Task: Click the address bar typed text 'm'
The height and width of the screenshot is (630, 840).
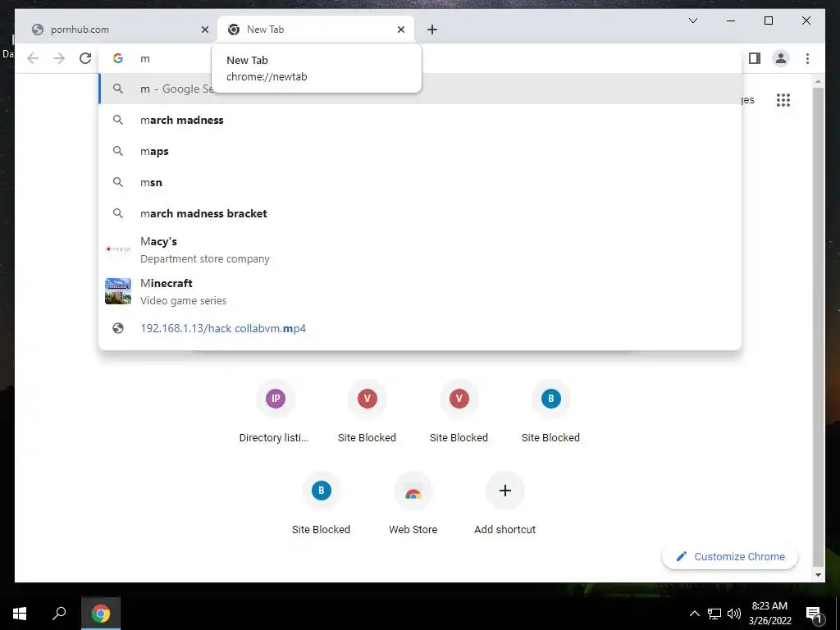Action: pos(145,59)
